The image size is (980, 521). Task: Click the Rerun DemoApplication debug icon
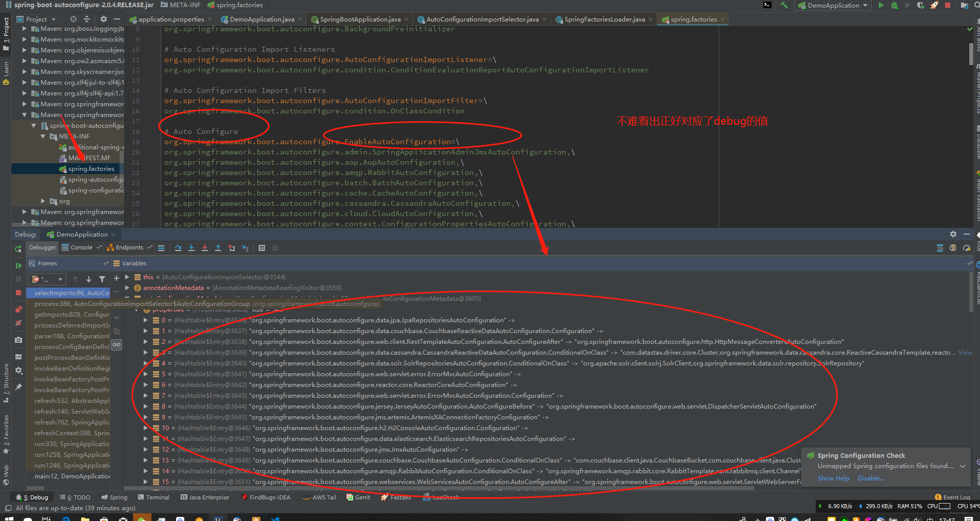click(x=18, y=249)
